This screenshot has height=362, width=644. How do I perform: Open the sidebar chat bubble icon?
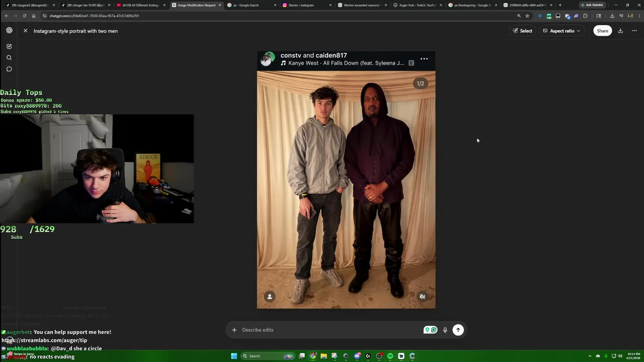9,69
